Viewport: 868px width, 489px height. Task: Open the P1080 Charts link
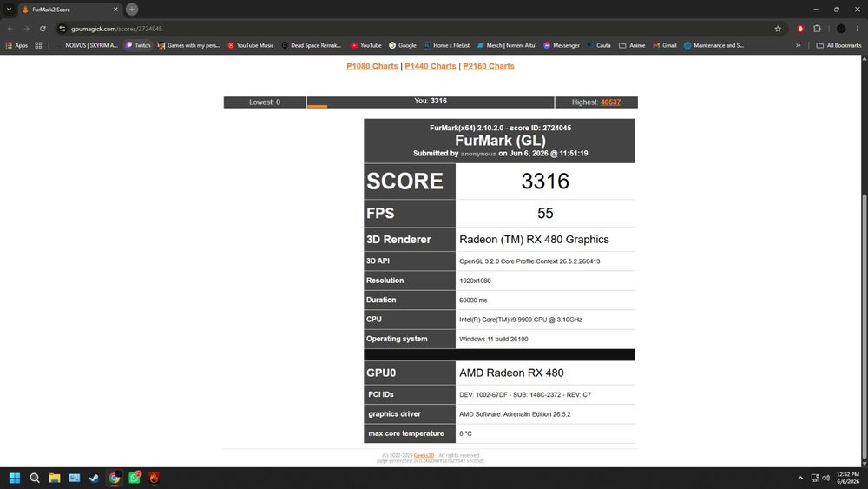tap(372, 66)
